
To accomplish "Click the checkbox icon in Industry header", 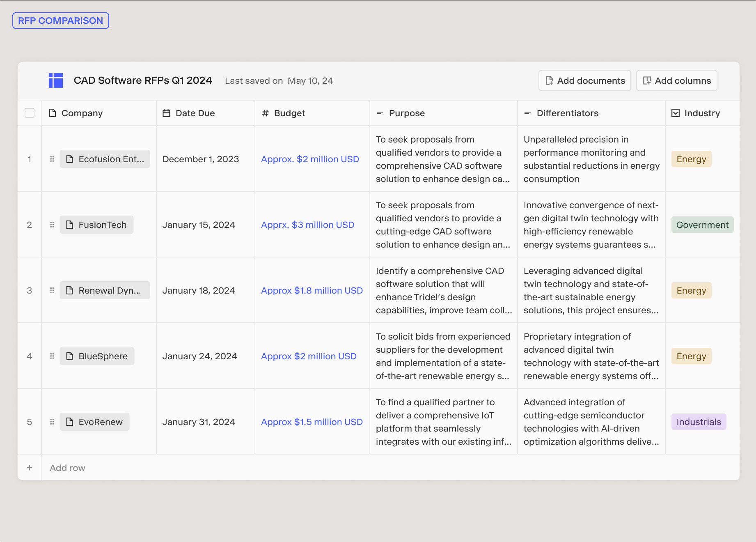I will 676,113.
